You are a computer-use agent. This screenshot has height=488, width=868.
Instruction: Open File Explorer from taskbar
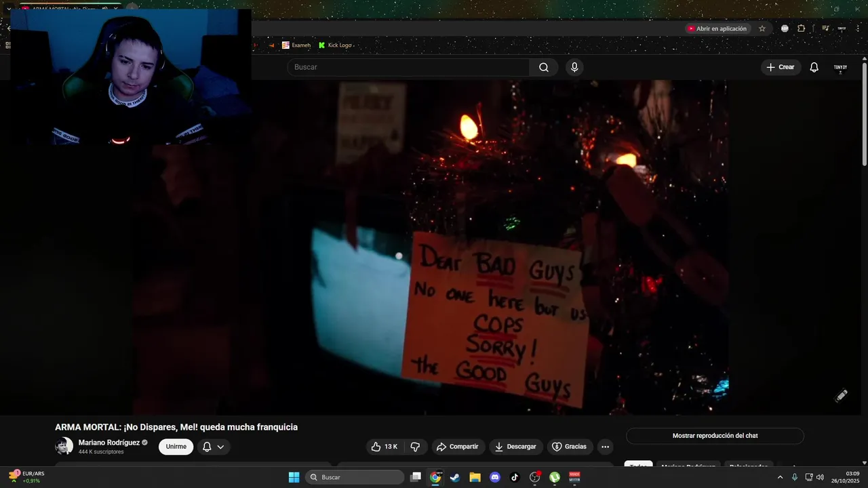click(x=475, y=477)
